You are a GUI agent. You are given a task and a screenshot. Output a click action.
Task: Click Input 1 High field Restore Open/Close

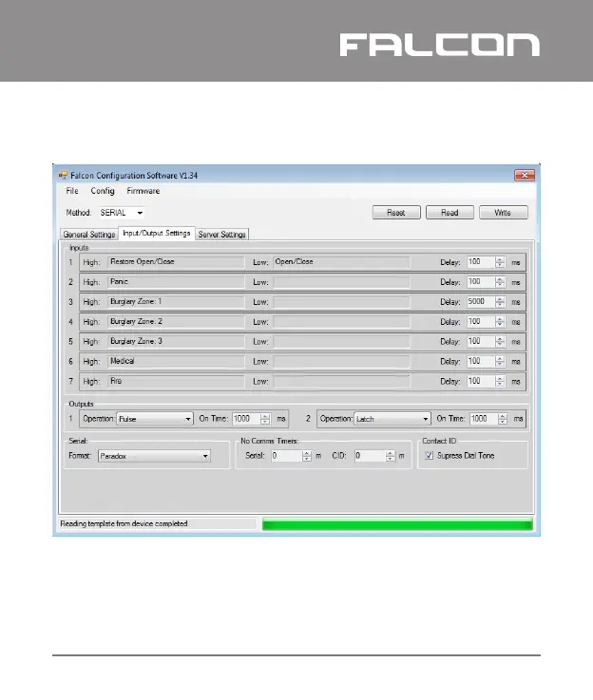click(x=176, y=262)
